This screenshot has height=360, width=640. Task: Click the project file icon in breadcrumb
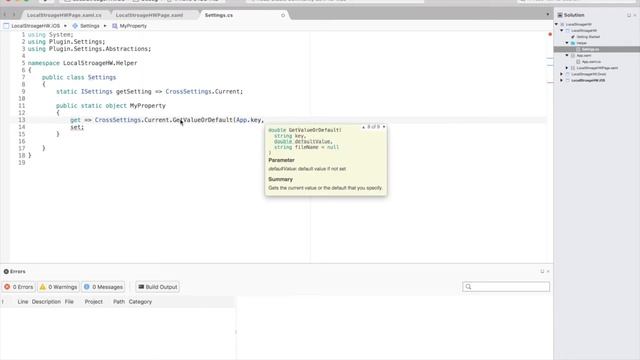[x=6, y=26]
